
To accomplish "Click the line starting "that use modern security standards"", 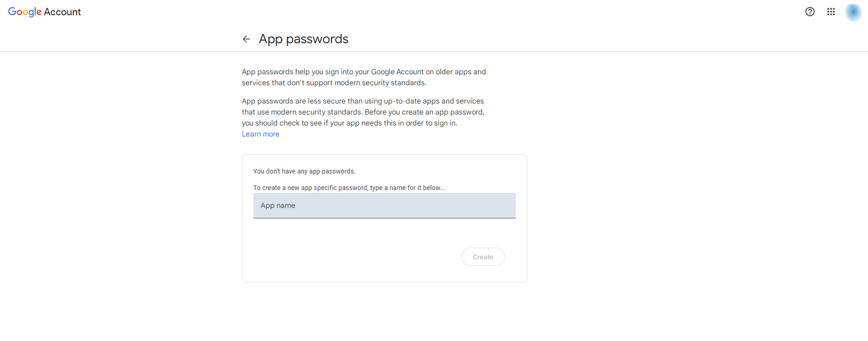I will 363,112.
